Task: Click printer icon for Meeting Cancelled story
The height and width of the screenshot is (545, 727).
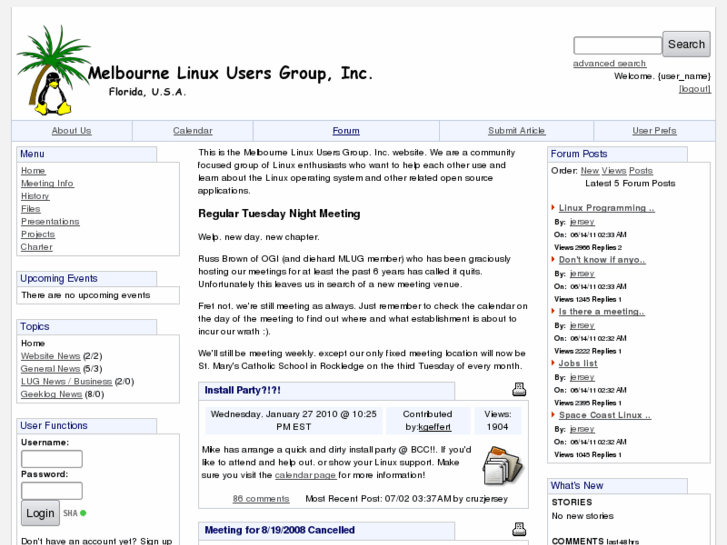Action: tap(519, 529)
